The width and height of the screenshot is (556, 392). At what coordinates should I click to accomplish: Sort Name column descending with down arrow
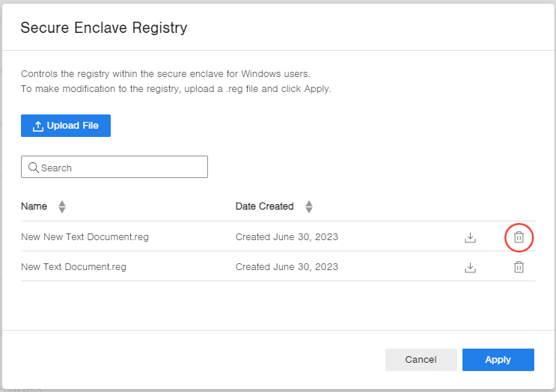[x=62, y=210]
